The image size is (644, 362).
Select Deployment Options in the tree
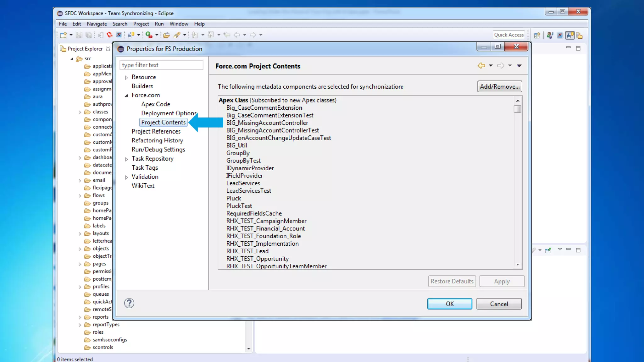coord(169,113)
